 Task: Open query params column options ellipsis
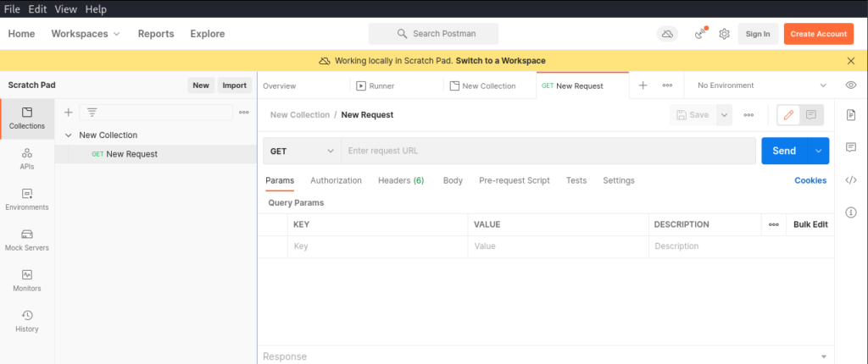point(773,224)
